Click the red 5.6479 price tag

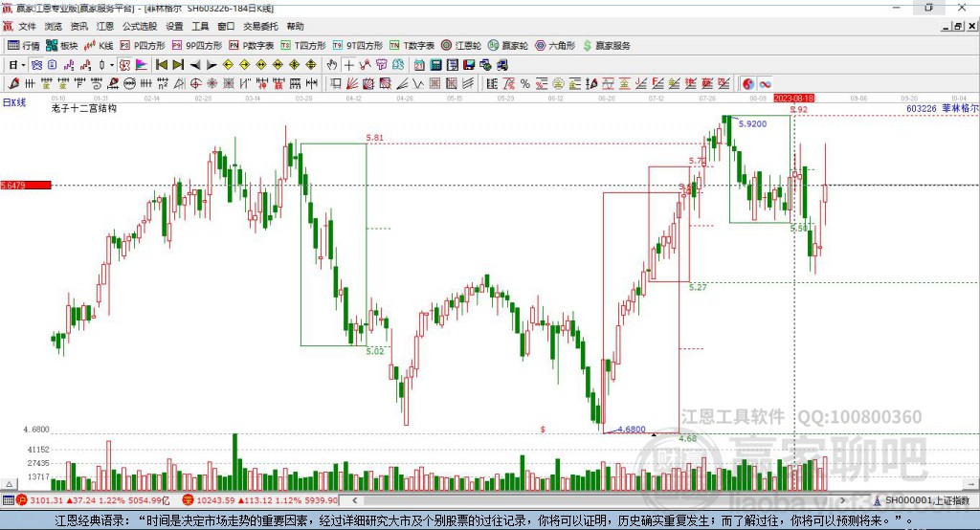tap(26, 185)
